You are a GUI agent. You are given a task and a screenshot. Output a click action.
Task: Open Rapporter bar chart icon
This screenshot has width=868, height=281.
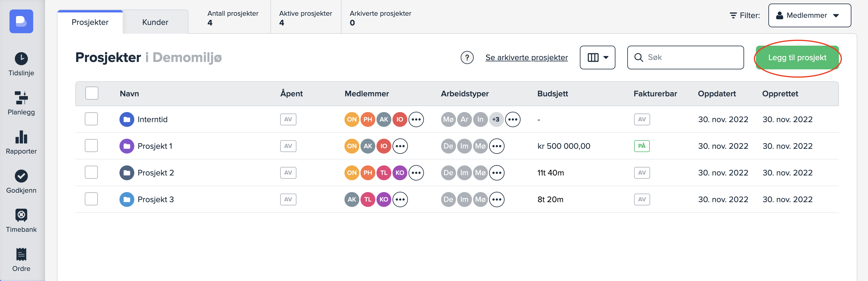click(x=21, y=137)
